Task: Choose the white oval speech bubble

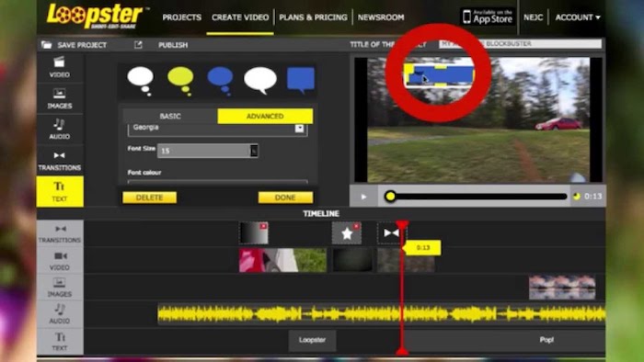Action: (x=260, y=80)
